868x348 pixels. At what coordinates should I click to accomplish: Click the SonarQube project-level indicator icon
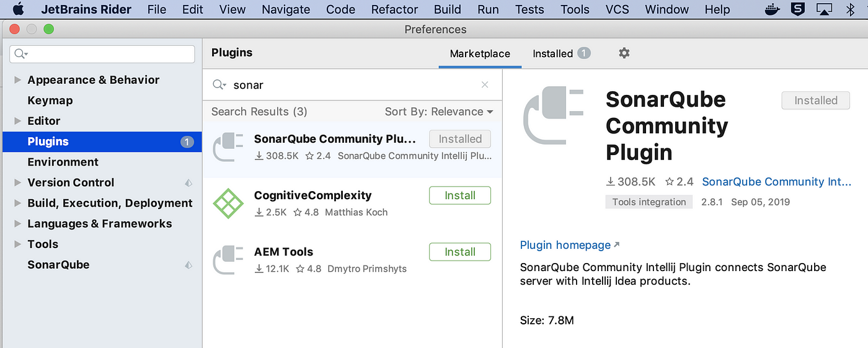(x=188, y=265)
